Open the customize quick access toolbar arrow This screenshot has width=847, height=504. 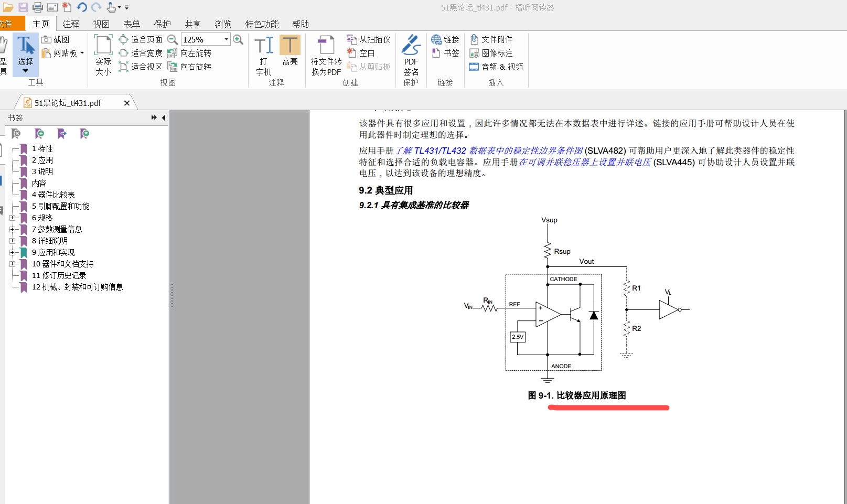coord(126,7)
